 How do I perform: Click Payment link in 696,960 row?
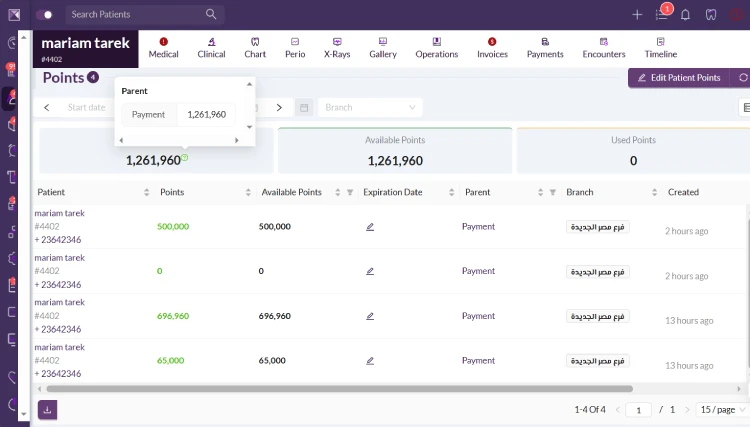click(x=478, y=316)
